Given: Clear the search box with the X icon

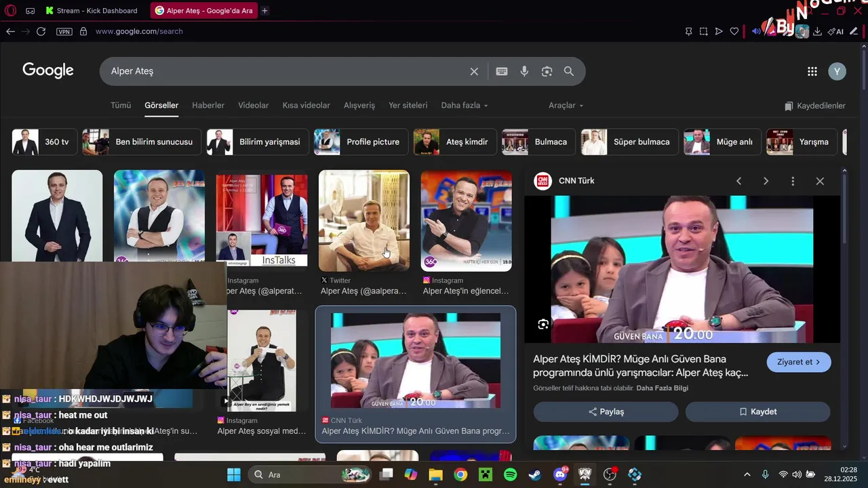Looking at the screenshot, I should (x=474, y=71).
